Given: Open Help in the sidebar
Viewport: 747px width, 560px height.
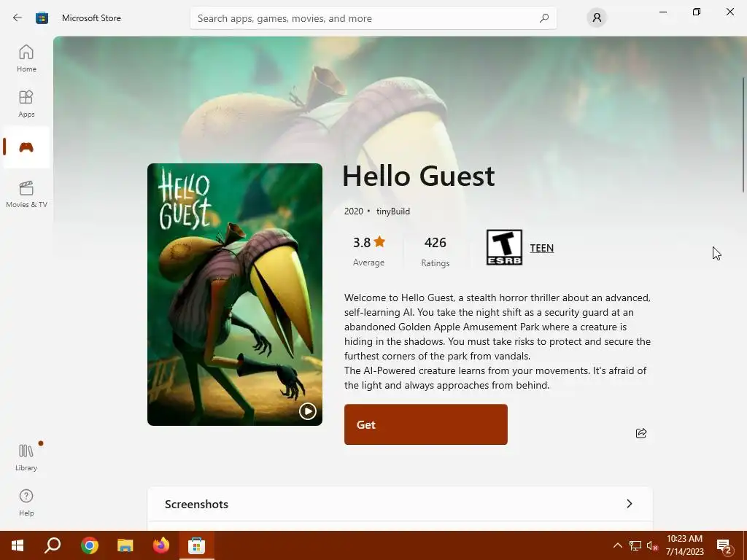Looking at the screenshot, I should tap(26, 502).
